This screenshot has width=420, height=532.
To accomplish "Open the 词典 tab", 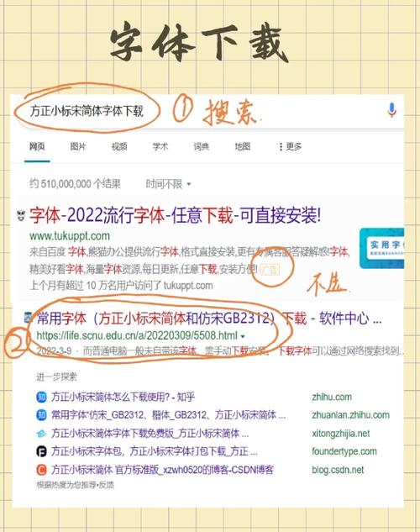I will coord(202,146).
